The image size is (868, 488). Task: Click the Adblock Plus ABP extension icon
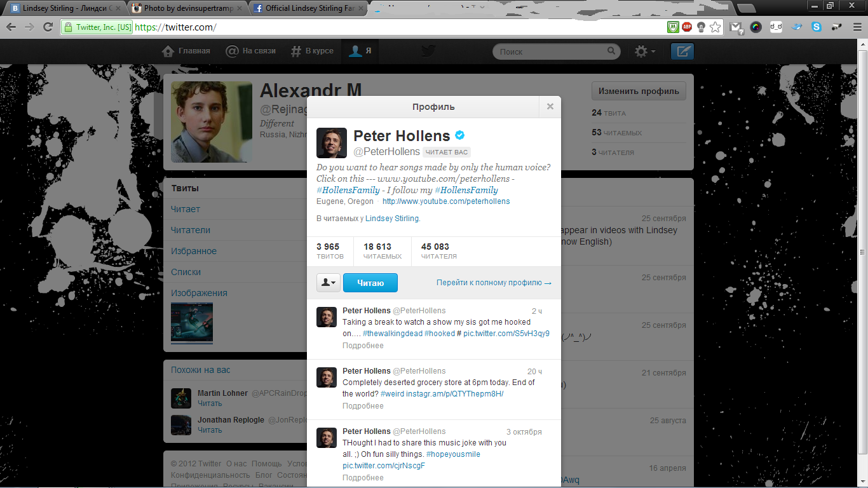click(x=687, y=27)
